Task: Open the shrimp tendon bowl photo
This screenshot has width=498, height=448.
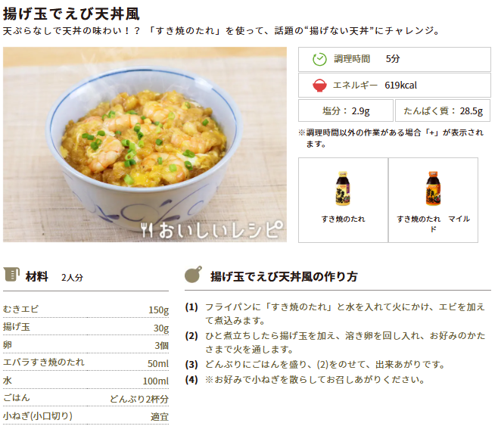Action: (x=145, y=145)
